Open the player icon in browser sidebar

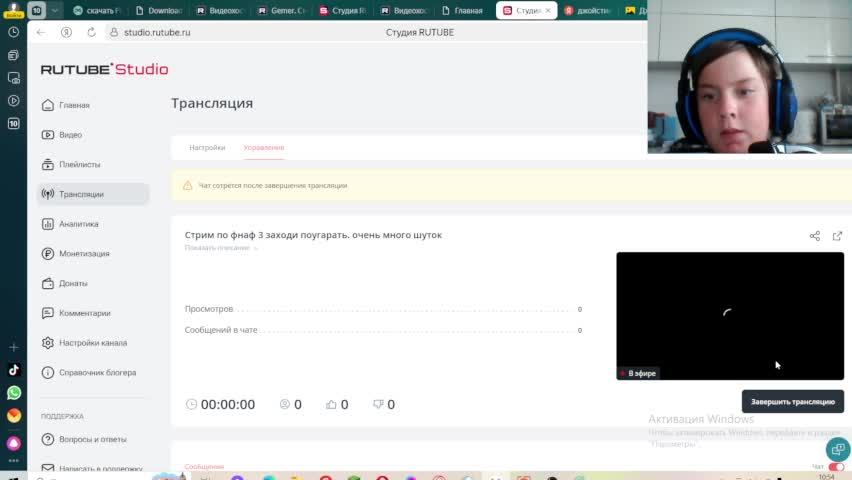coord(14,101)
